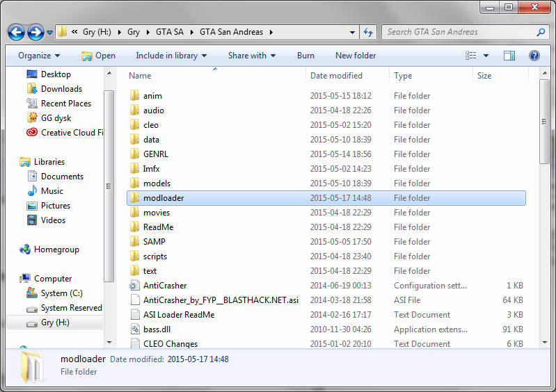The height and width of the screenshot is (392, 556).
Task: Open GG dysk in navigation pane
Action: pyautogui.click(x=49, y=118)
